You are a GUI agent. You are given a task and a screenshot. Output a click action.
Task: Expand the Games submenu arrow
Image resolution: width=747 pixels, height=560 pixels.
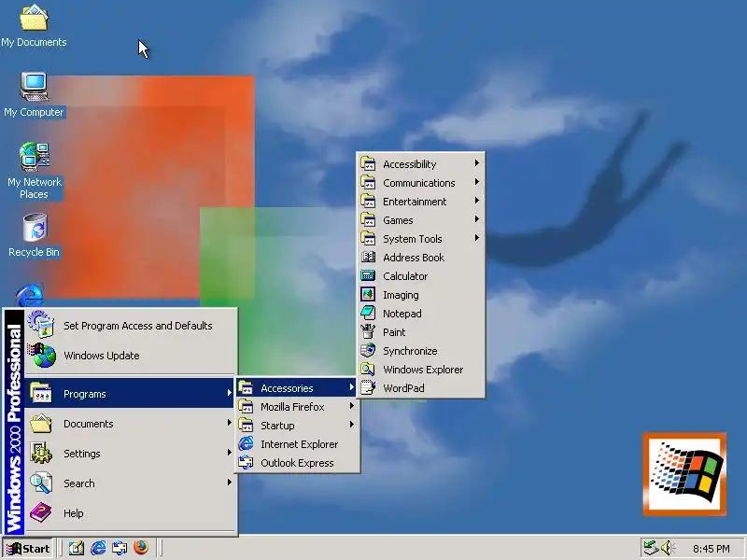477,219
